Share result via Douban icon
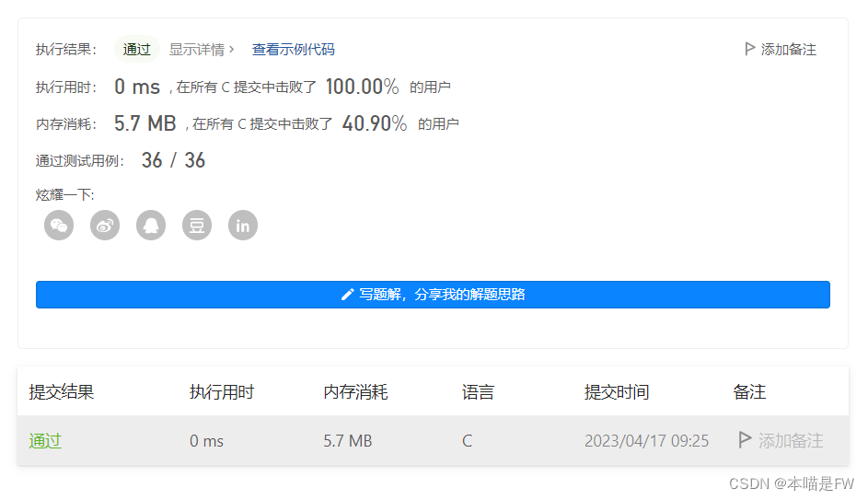 click(196, 226)
